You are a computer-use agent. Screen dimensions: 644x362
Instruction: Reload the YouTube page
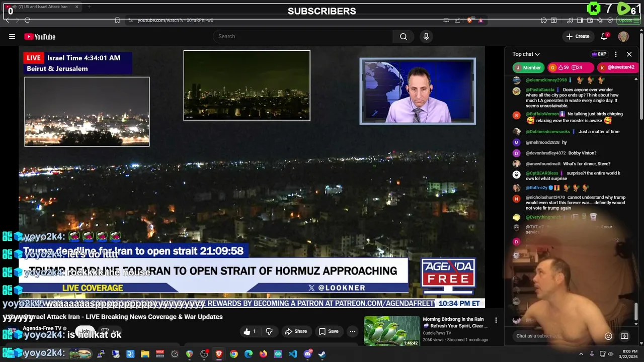[x=27, y=20]
